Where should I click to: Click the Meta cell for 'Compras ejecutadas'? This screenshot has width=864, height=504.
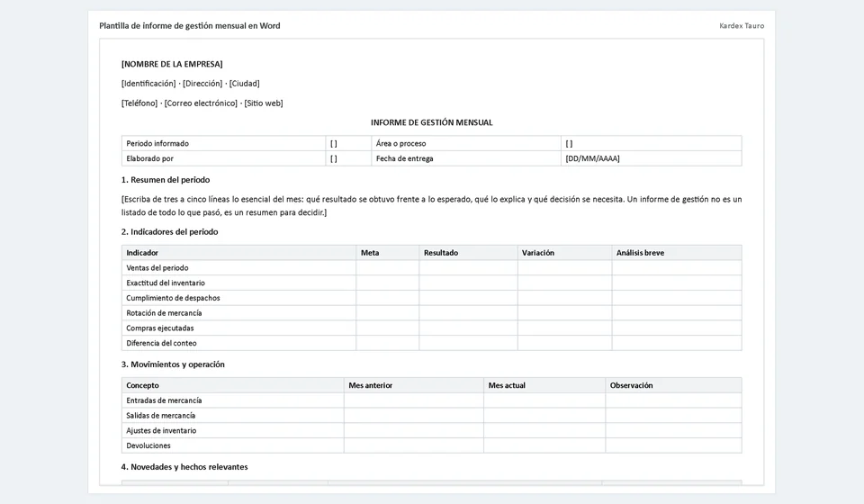pos(387,328)
